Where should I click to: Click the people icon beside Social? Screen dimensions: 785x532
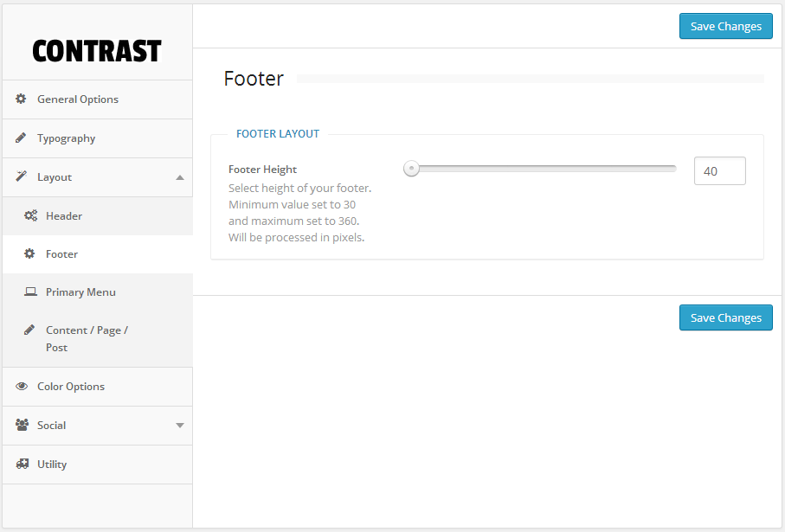point(22,425)
